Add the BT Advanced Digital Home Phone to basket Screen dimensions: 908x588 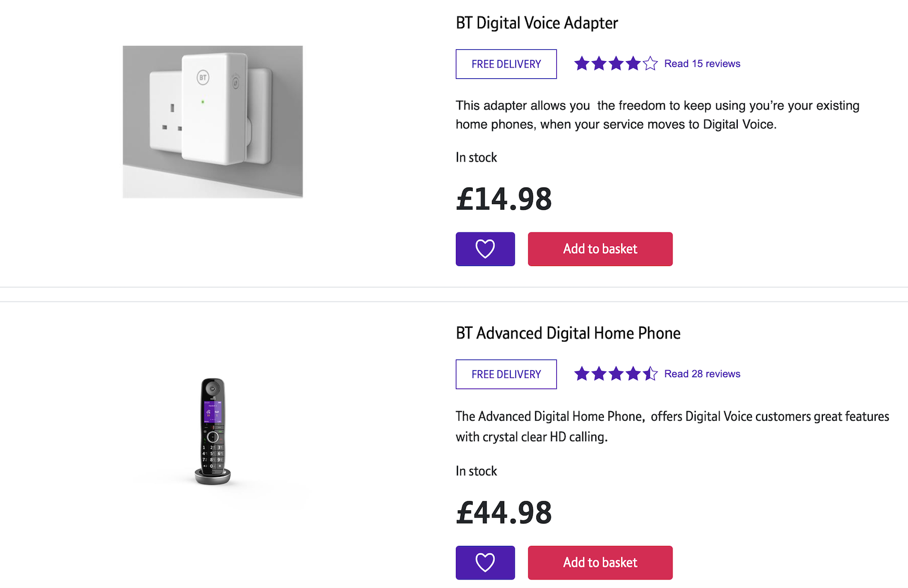click(x=600, y=562)
